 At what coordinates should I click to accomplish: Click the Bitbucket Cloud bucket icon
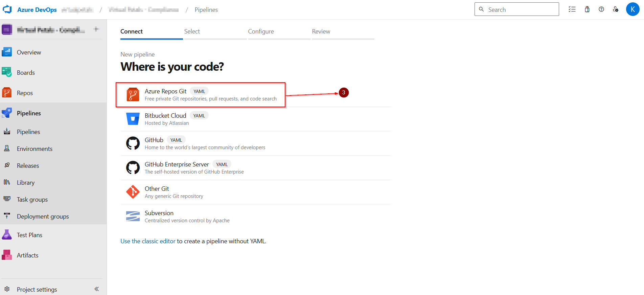tap(133, 119)
